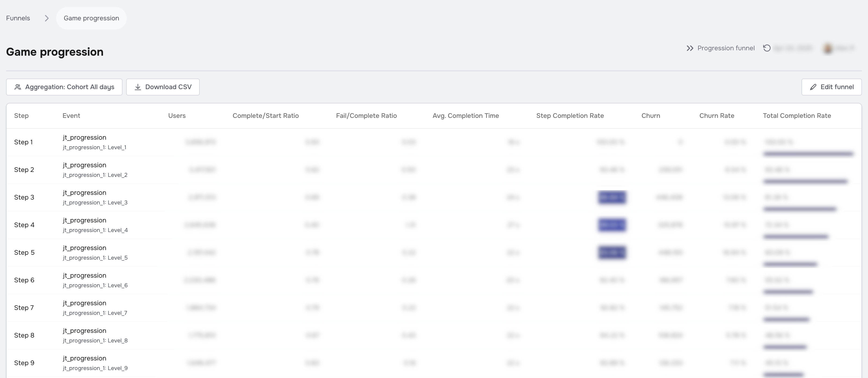Click the Churn column header
Viewport: 868px width, 378px height.
[651, 116]
